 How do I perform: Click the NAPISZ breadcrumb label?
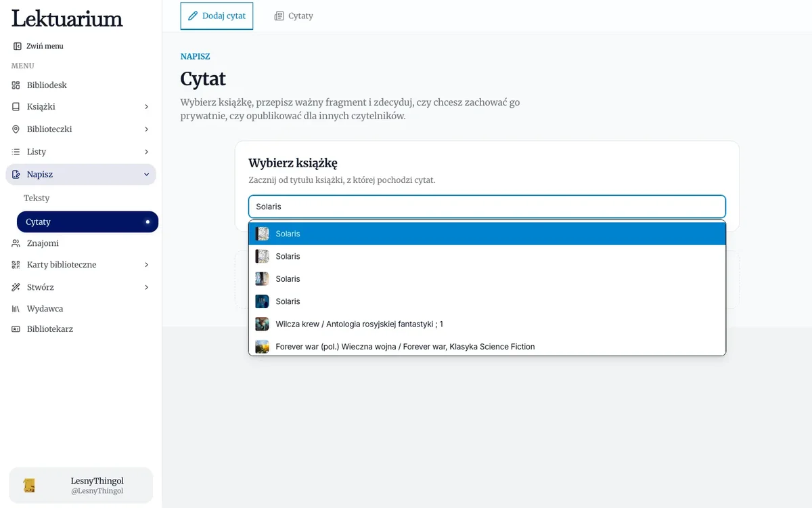click(195, 57)
